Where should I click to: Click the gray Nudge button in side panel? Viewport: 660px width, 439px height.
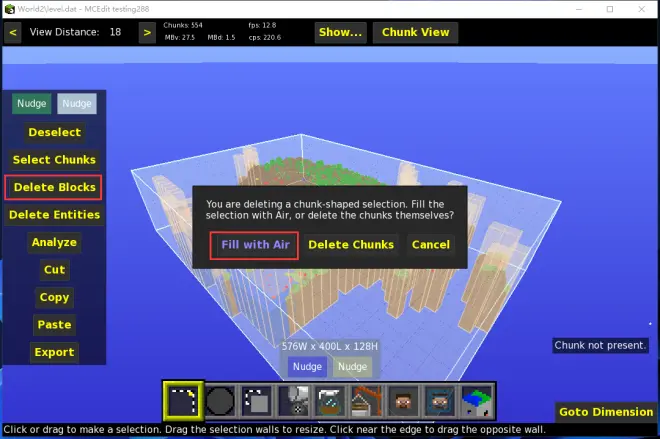77,104
